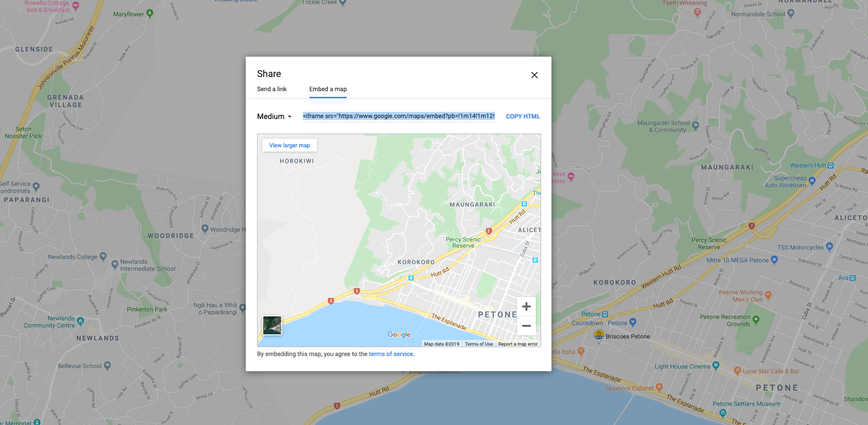Open the Petone Settlers Museum pin
Viewport: 868px width, 425px height.
click(x=723, y=413)
